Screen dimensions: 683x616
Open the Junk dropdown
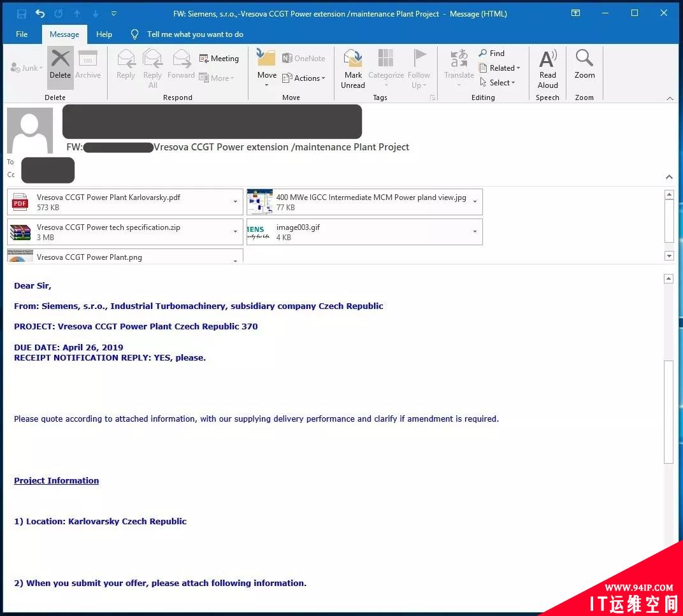pyautogui.click(x=27, y=68)
